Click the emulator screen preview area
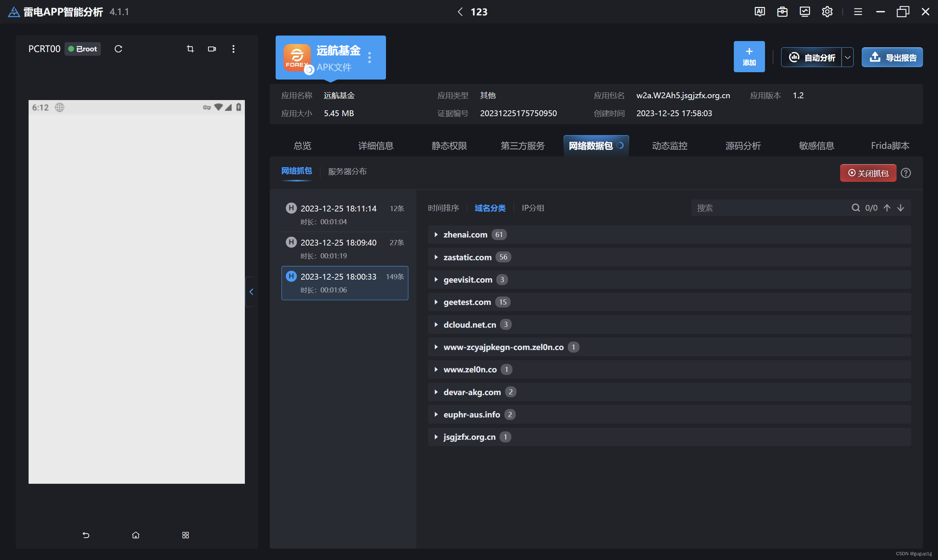The image size is (938, 560). (x=137, y=292)
